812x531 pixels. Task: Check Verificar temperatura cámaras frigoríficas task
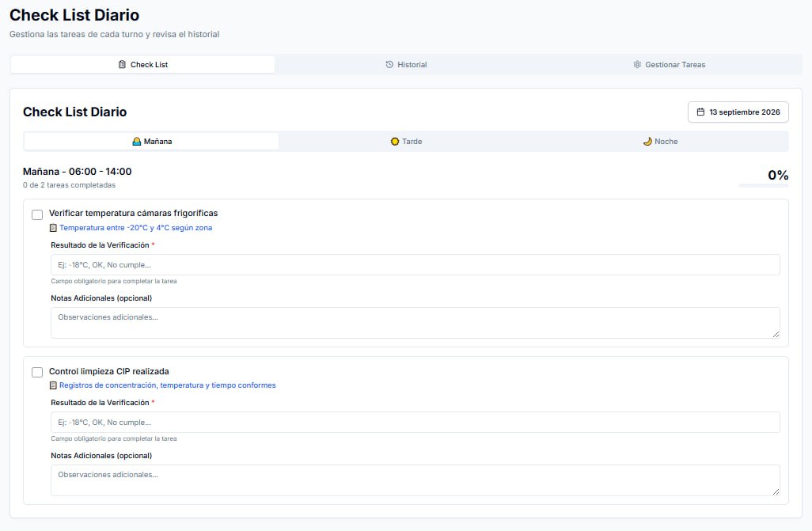(x=37, y=214)
